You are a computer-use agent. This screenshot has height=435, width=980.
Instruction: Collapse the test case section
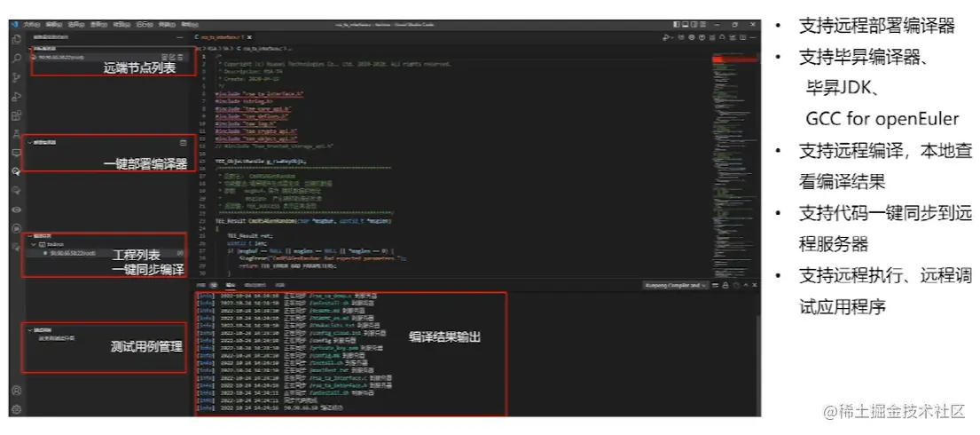30,329
